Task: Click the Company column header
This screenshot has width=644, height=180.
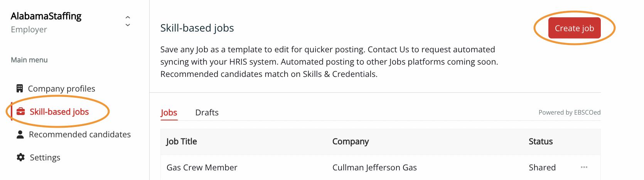Action: coord(350,142)
